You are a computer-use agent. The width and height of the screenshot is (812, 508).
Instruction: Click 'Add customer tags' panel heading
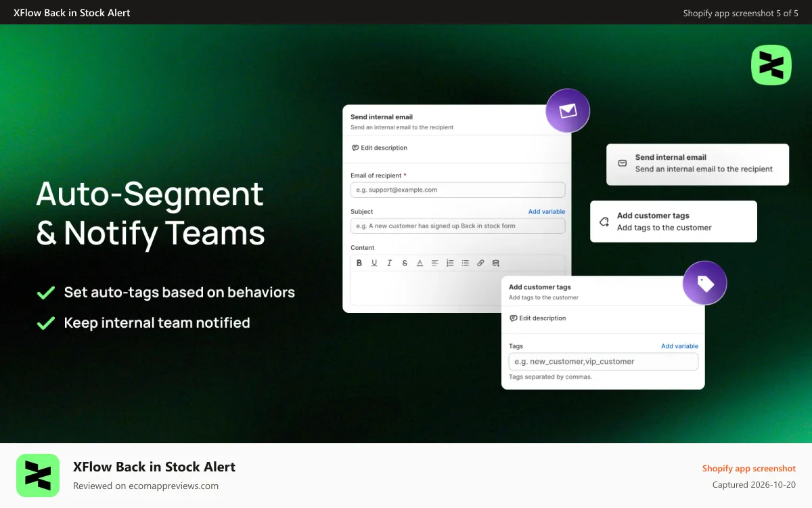pyautogui.click(x=540, y=287)
